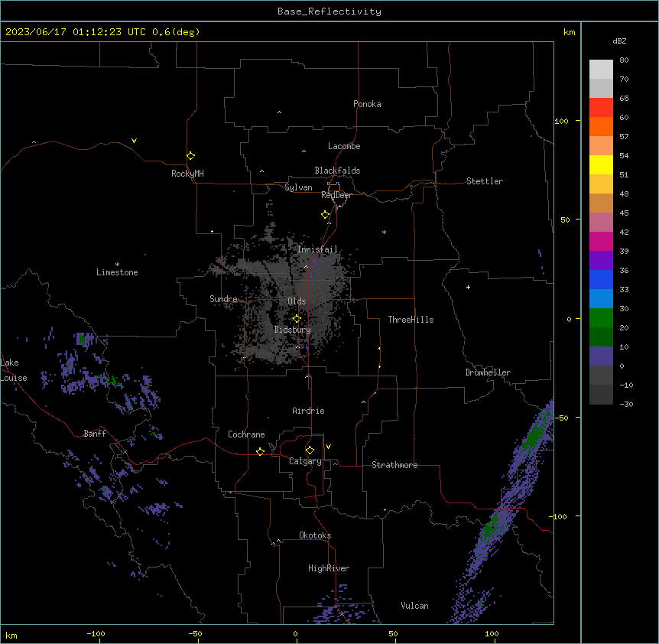Click the Okotoks label
The width and height of the screenshot is (659, 644).
pyautogui.click(x=315, y=535)
